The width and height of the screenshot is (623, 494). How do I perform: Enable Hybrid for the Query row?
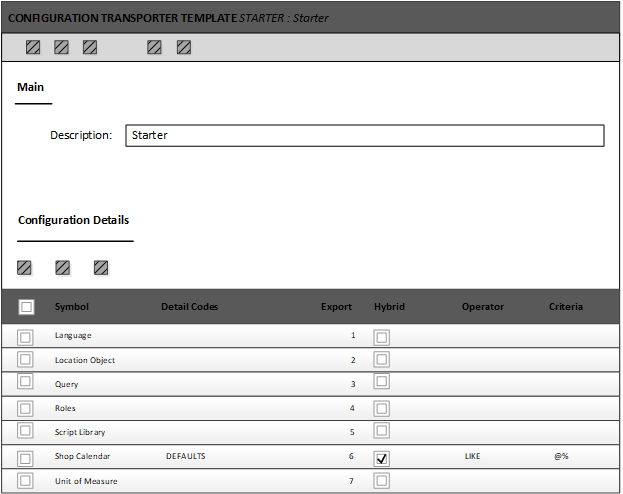[382, 386]
